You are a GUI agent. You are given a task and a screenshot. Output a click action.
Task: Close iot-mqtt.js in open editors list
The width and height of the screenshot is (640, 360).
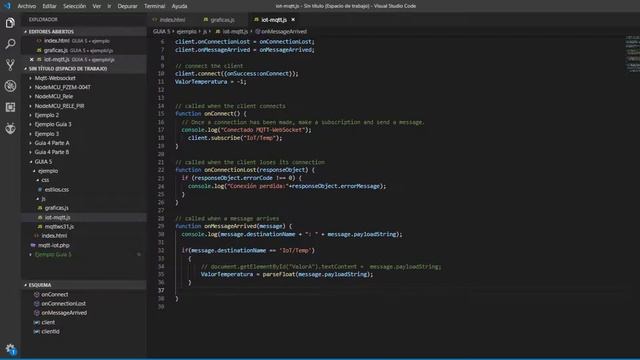point(31,60)
